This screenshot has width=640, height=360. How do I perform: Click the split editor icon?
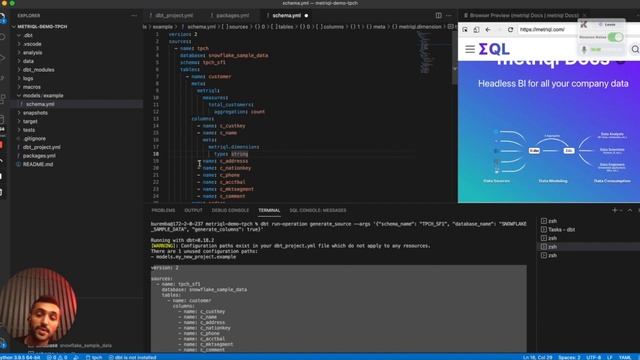pos(438,16)
